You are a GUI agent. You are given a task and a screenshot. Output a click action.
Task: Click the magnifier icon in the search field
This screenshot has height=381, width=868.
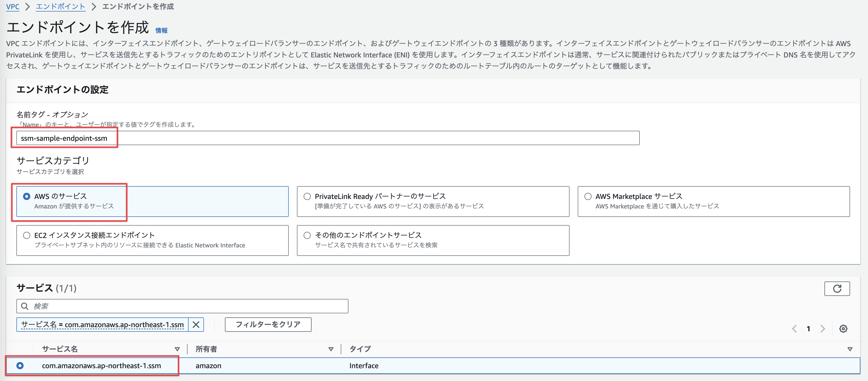tap(25, 306)
